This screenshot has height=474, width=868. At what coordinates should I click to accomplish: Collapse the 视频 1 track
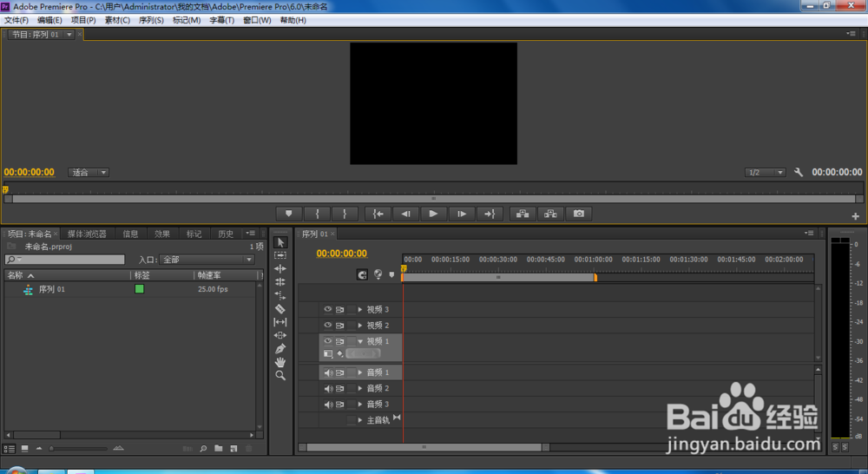(x=360, y=341)
